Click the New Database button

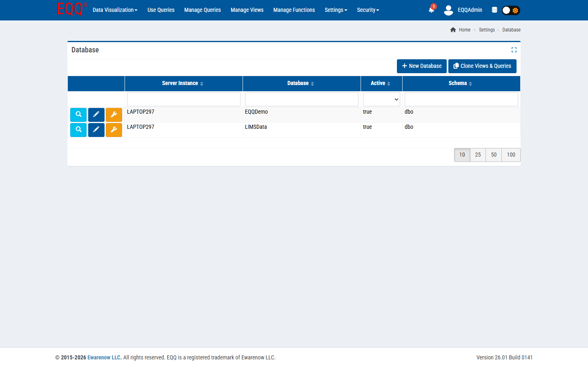421,66
